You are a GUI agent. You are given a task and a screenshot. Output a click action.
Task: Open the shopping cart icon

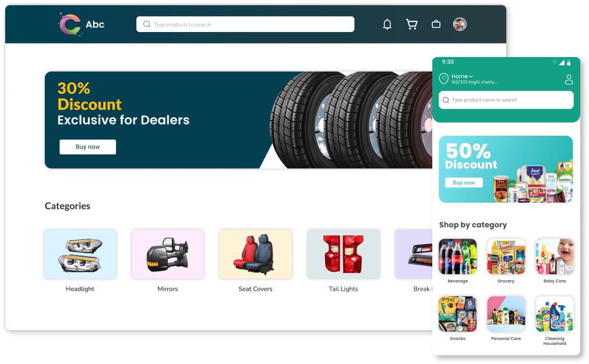412,24
